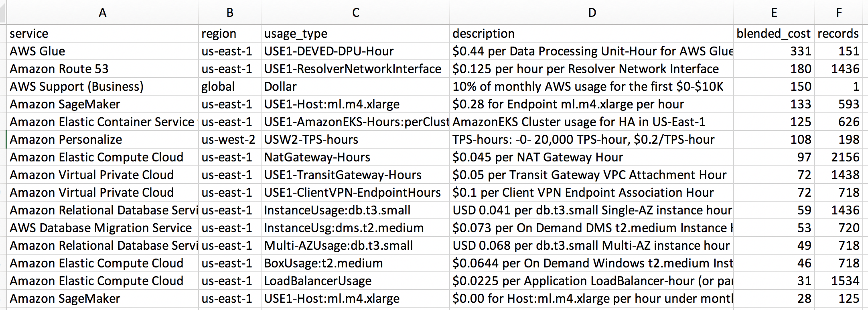
Task: Select records cell '1438'
Action: 839,175
